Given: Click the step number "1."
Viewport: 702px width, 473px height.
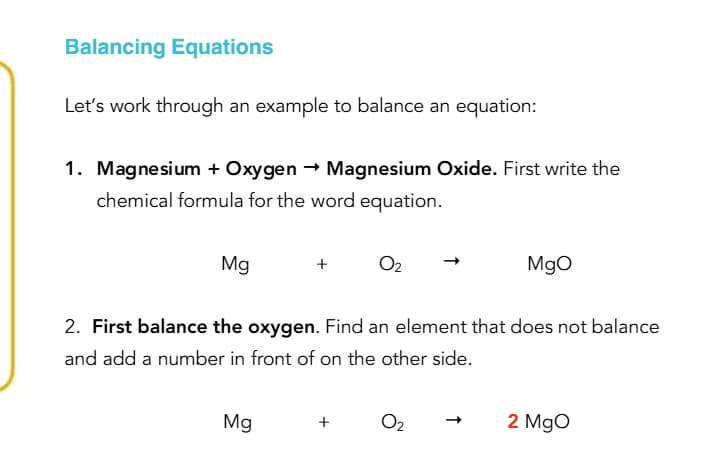Looking at the screenshot, I should (x=73, y=168).
